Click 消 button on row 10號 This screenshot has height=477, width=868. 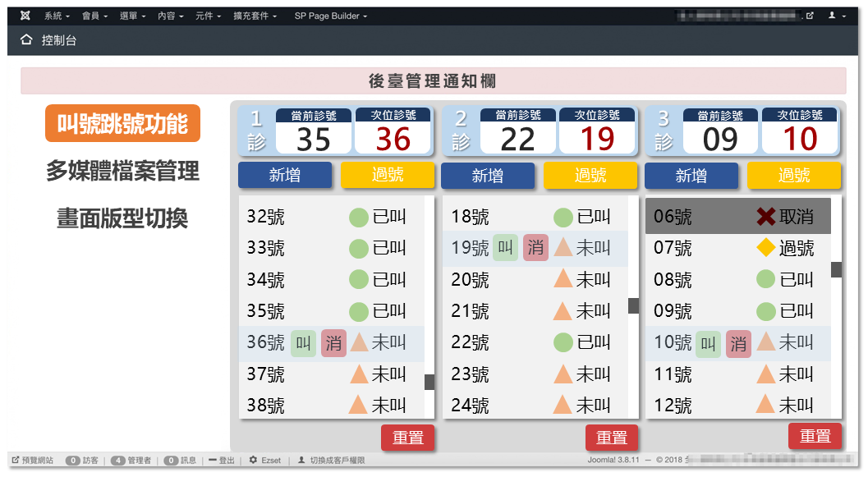[738, 344]
